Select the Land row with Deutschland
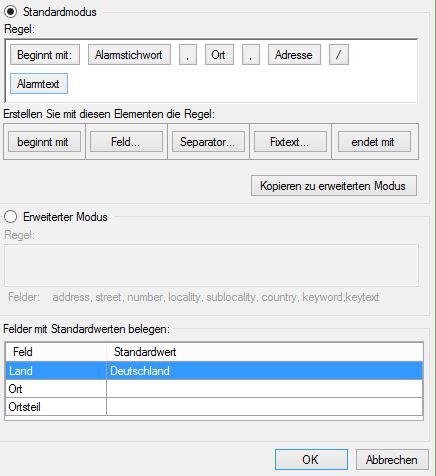The height and width of the screenshot is (476, 436). coord(214,371)
